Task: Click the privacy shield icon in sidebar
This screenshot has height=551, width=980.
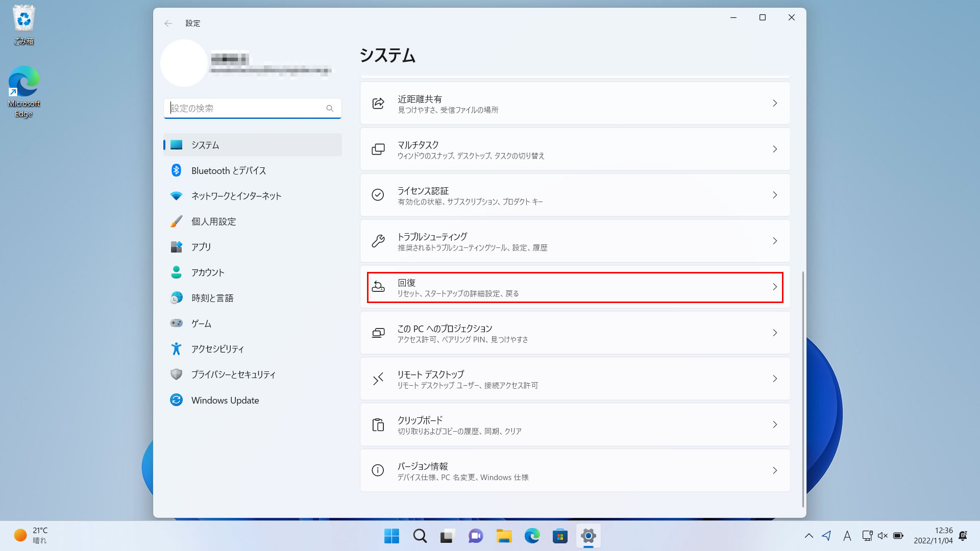Action: point(176,374)
